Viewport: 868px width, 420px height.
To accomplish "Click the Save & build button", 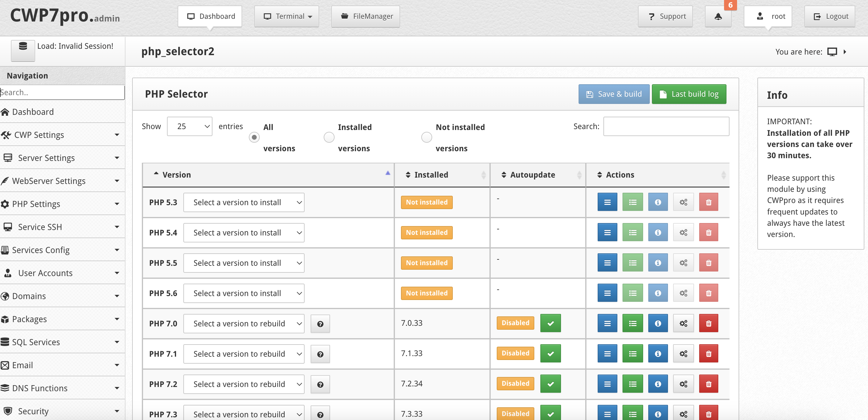I will 614,94.
